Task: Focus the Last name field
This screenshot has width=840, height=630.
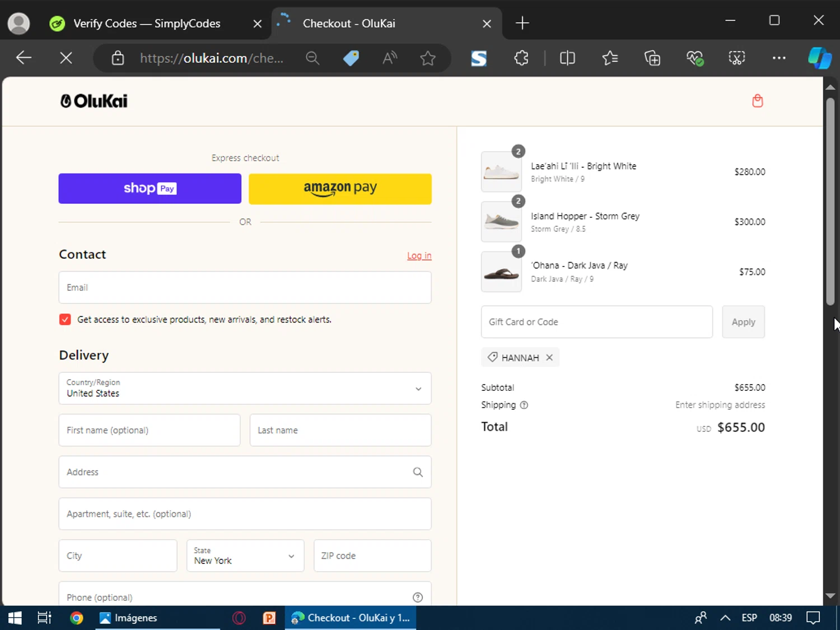Action: point(340,430)
